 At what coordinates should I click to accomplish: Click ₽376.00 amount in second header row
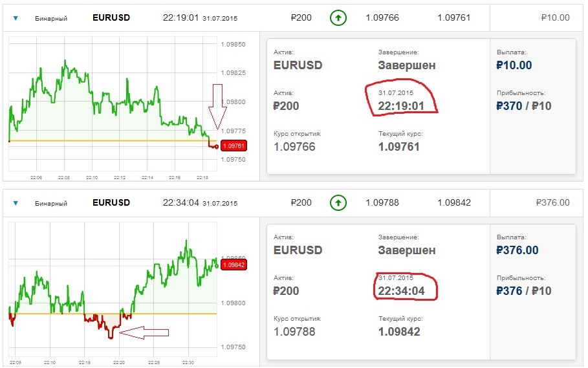click(552, 203)
